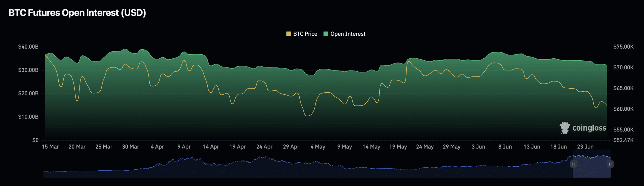This screenshot has height=186, width=644.
Task: Click the 19 May date label
Action: [398, 147]
